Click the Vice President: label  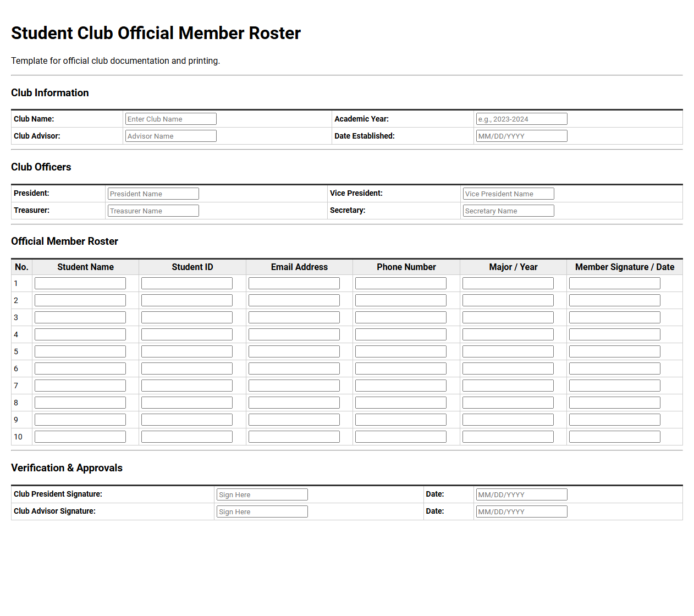point(356,193)
